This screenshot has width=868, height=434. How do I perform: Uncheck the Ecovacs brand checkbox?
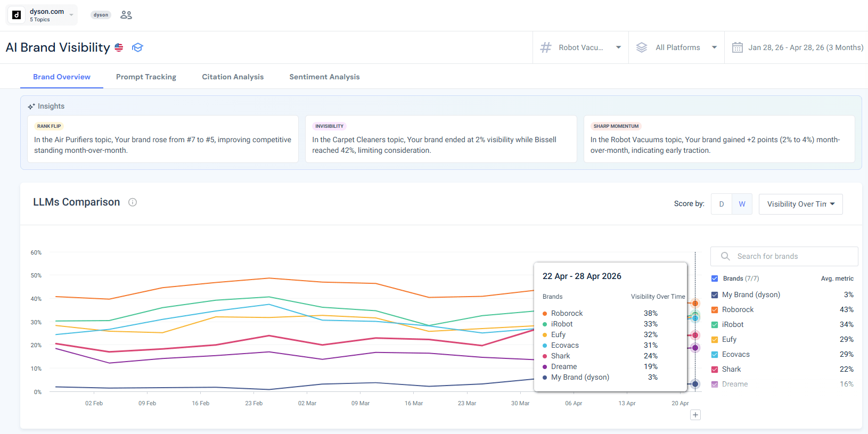point(715,355)
